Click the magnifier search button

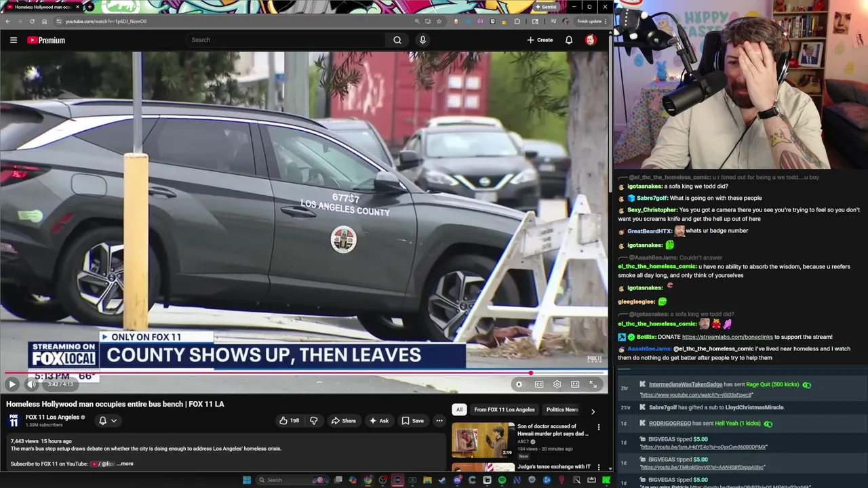(x=397, y=40)
